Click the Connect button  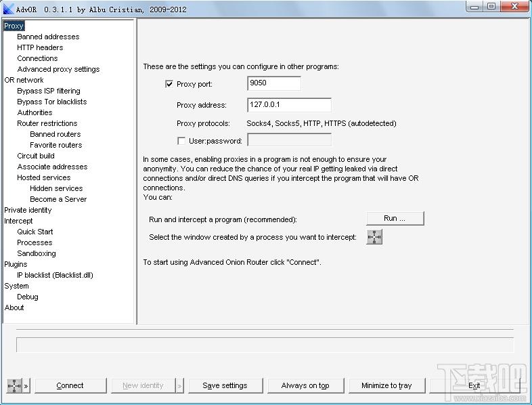(70, 385)
